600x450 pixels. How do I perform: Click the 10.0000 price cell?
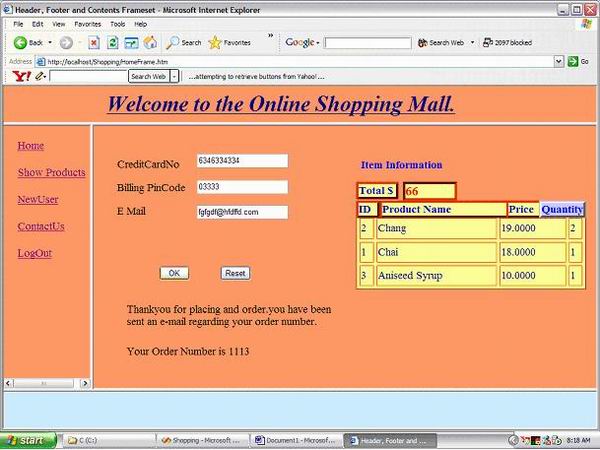point(533,276)
